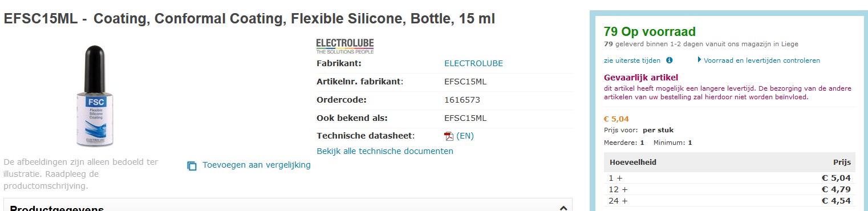Click Toevoegen aan vergelijking link
Screen dimensions: 868x211
pos(257,165)
